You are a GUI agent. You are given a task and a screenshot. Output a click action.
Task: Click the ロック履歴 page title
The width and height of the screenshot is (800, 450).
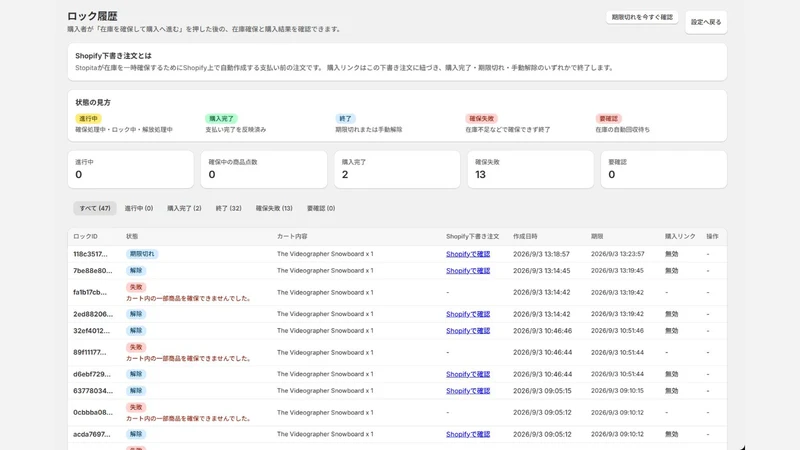coord(92,16)
